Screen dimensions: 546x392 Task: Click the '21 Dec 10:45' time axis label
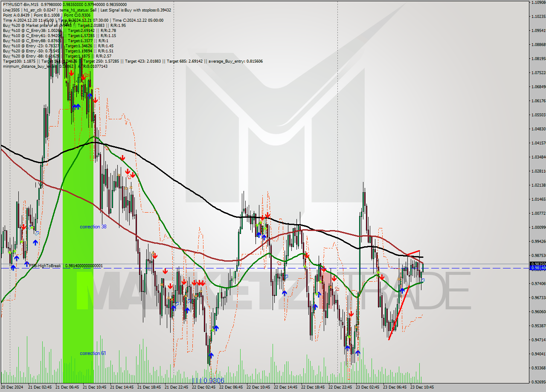pyautogui.click(x=94, y=387)
